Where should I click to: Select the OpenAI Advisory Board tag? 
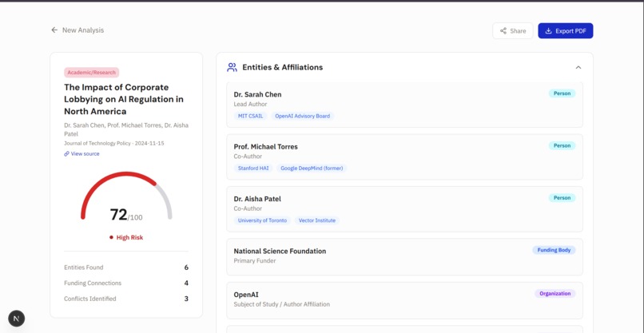pyautogui.click(x=302, y=116)
